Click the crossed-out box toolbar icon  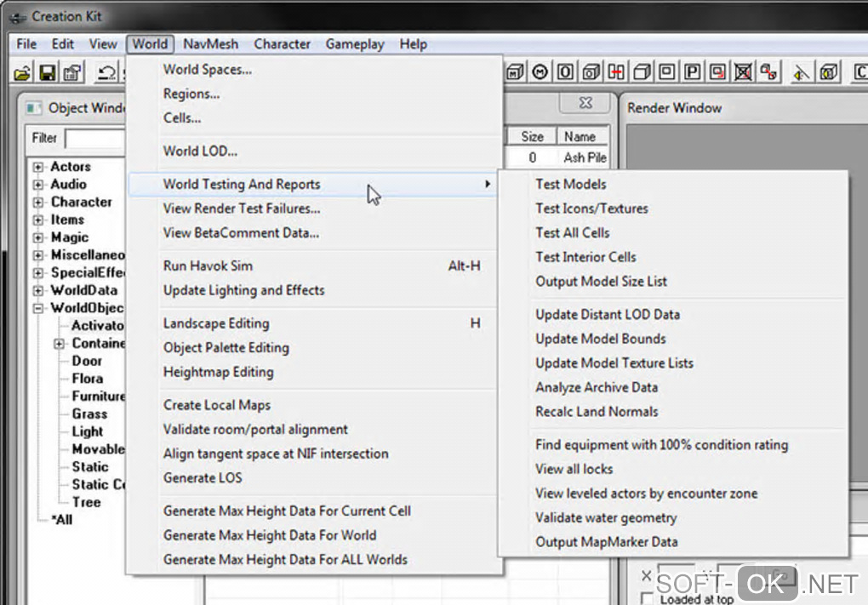point(743,72)
